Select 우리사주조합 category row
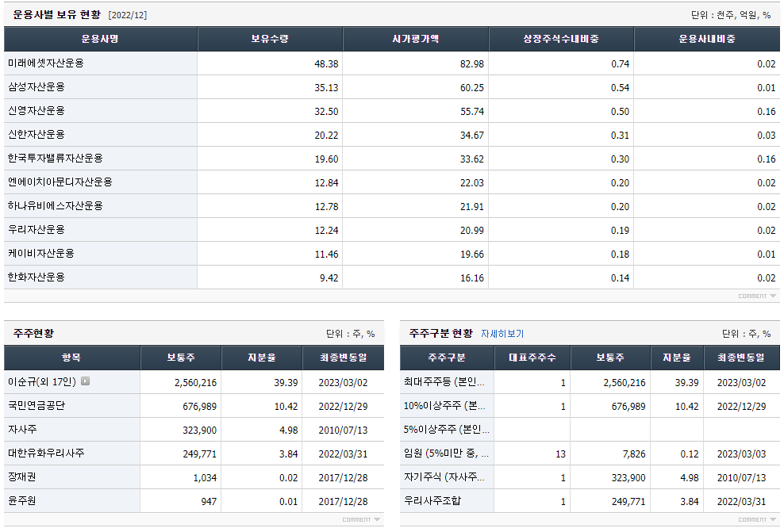784x532 pixels. point(432,500)
